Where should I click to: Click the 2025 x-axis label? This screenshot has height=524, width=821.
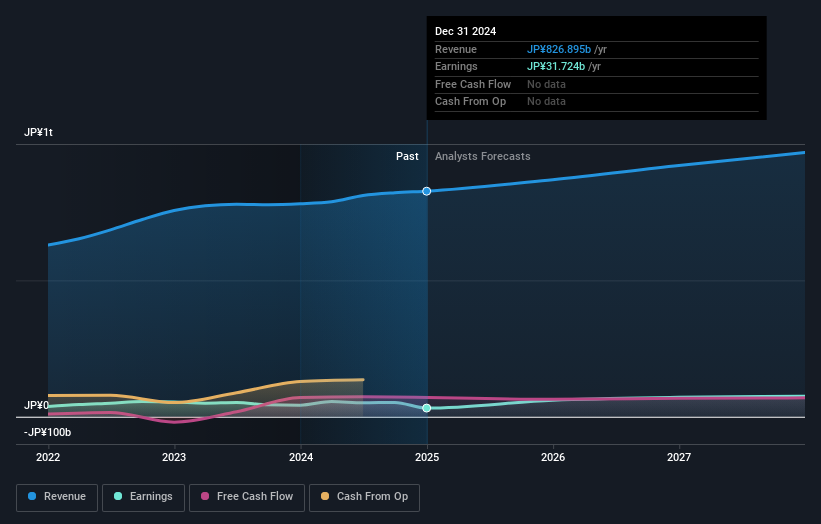click(427, 458)
